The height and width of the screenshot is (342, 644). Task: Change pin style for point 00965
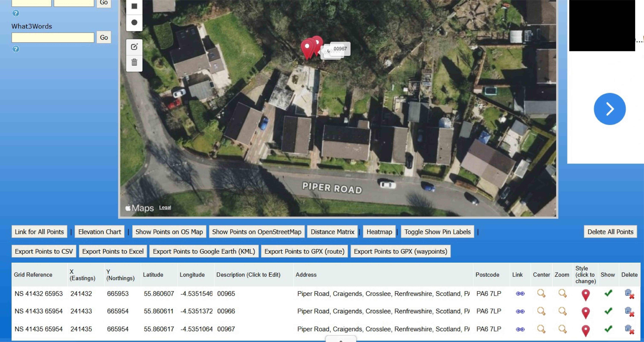(x=586, y=295)
